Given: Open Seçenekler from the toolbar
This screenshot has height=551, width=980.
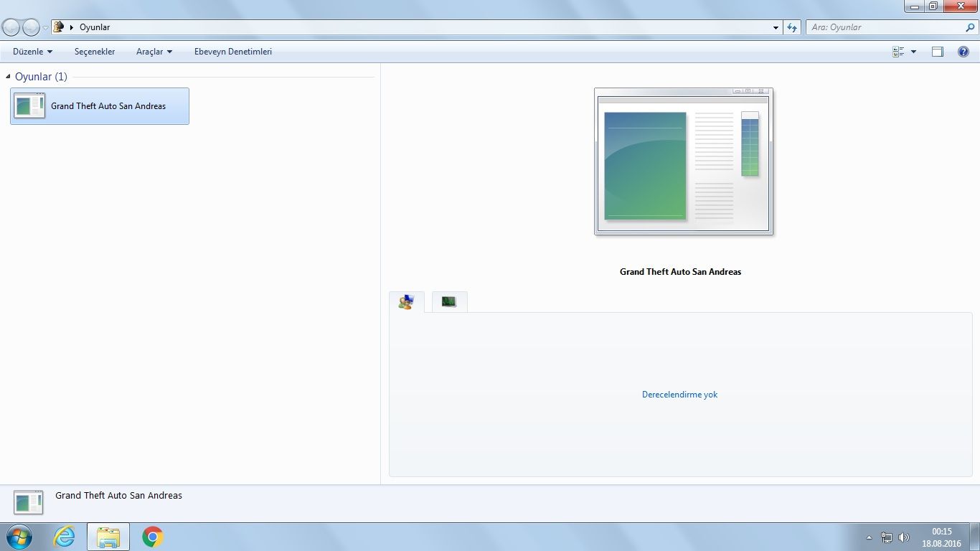Looking at the screenshot, I should click(95, 52).
